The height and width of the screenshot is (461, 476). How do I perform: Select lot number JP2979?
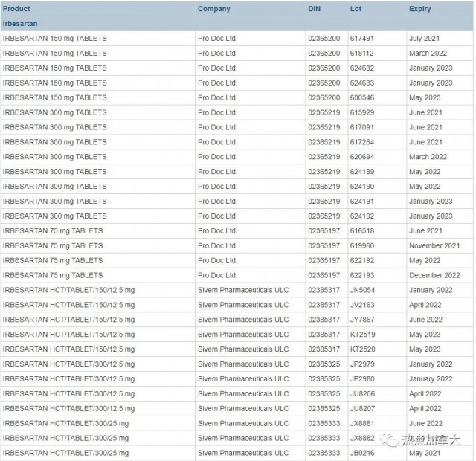tap(362, 364)
